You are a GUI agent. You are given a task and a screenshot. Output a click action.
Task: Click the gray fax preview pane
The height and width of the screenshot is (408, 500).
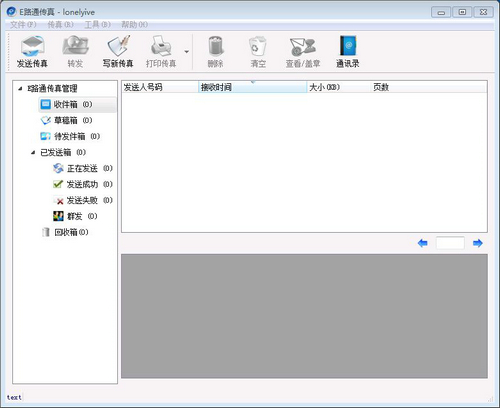click(304, 316)
